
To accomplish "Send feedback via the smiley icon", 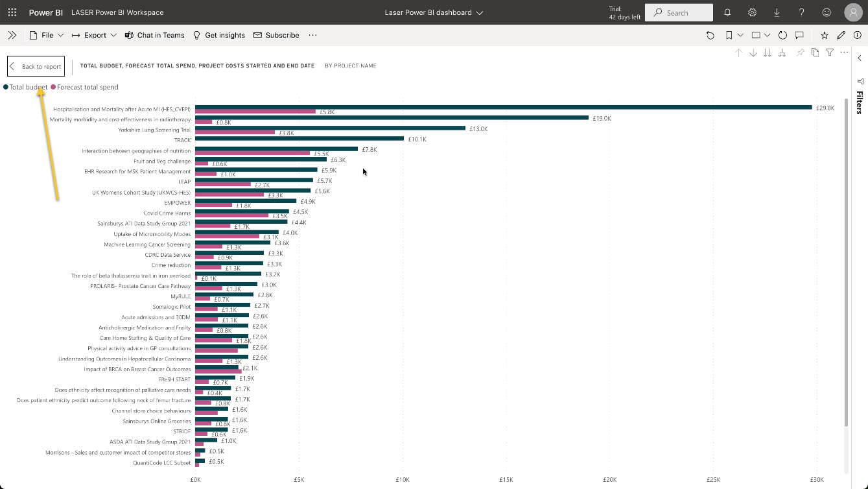I will [x=827, y=12].
